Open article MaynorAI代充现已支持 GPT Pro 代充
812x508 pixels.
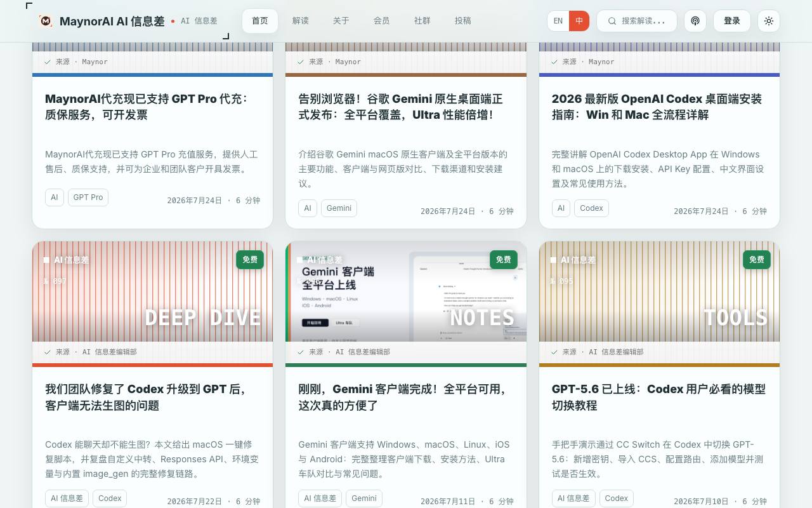click(147, 107)
